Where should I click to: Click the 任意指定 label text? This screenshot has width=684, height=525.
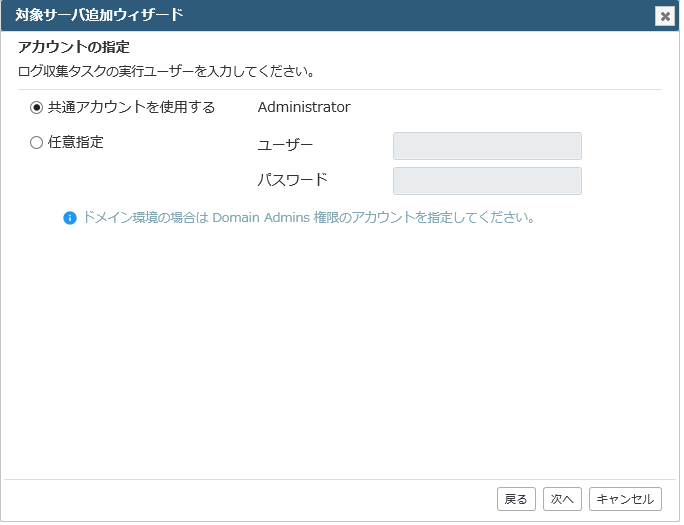[x=76, y=143]
